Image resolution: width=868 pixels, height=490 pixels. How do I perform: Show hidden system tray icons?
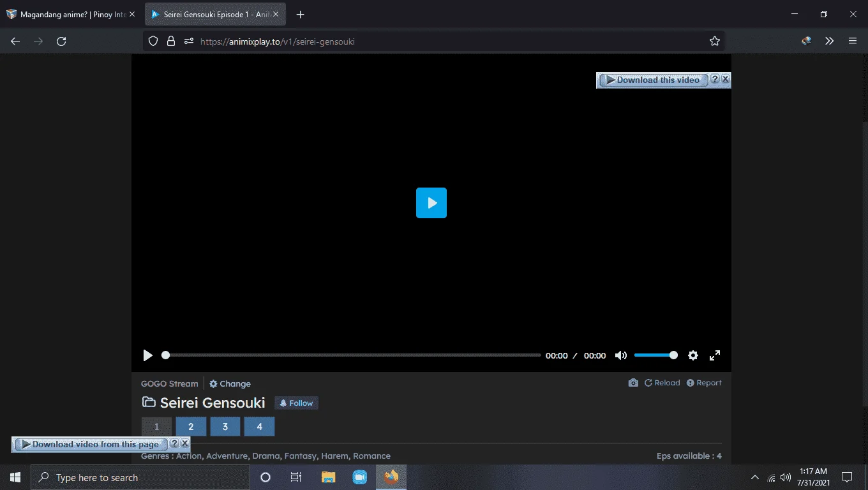point(754,477)
